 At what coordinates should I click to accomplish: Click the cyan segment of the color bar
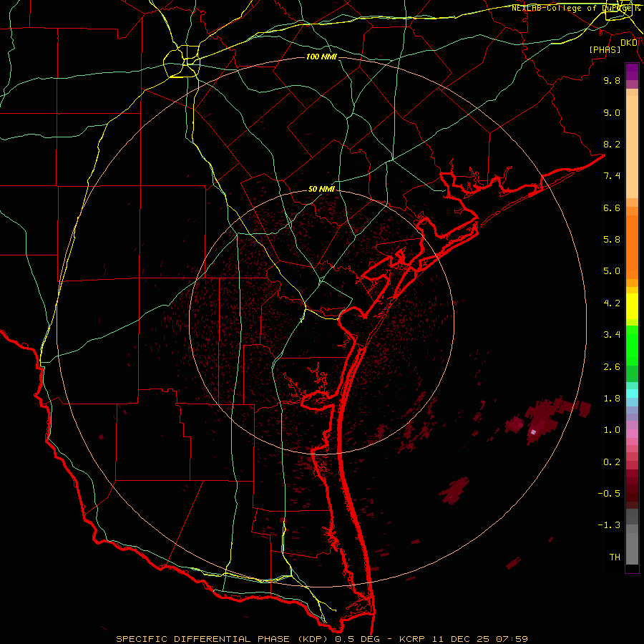(632, 394)
